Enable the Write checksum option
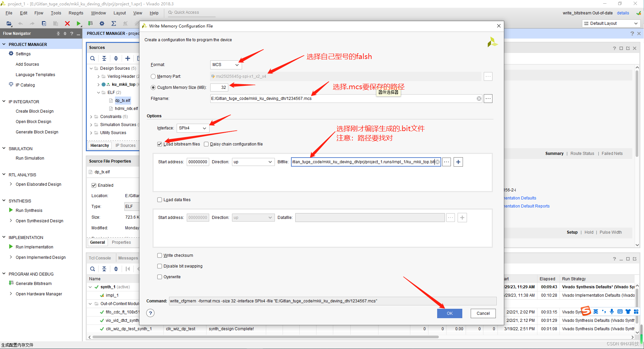This screenshot has width=644, height=349. click(x=160, y=255)
